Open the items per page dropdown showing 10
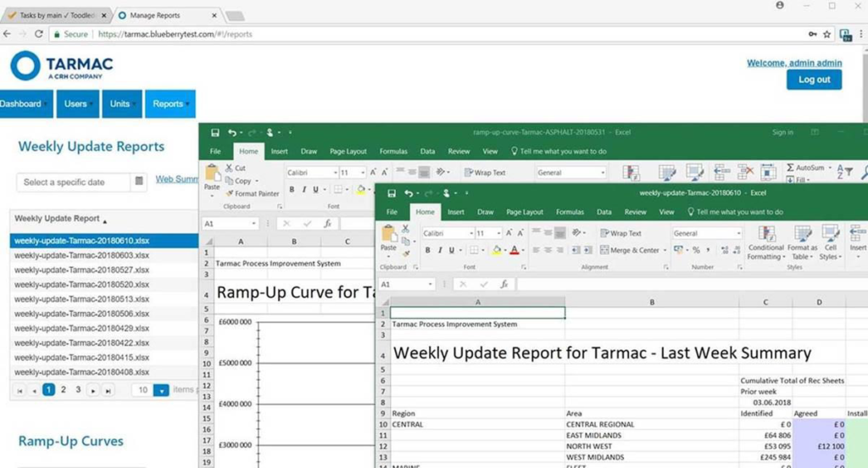Viewport: 868px width, 468px height. pyautogui.click(x=161, y=390)
